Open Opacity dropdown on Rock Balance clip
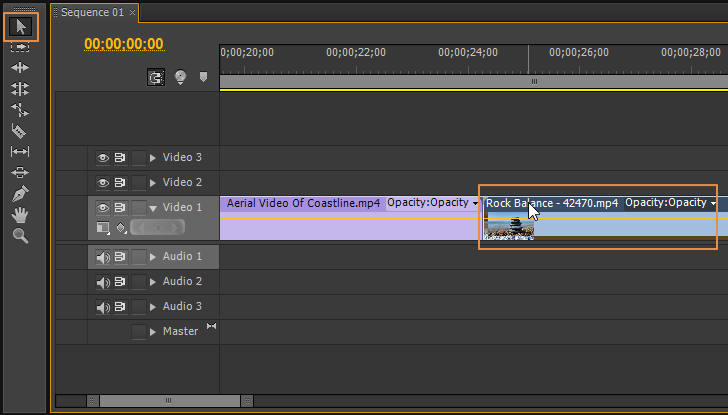This screenshot has height=415, width=728. point(713,203)
